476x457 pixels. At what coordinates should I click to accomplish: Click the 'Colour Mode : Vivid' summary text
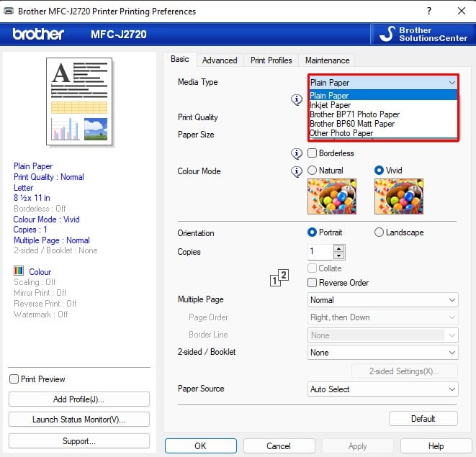[46, 220]
